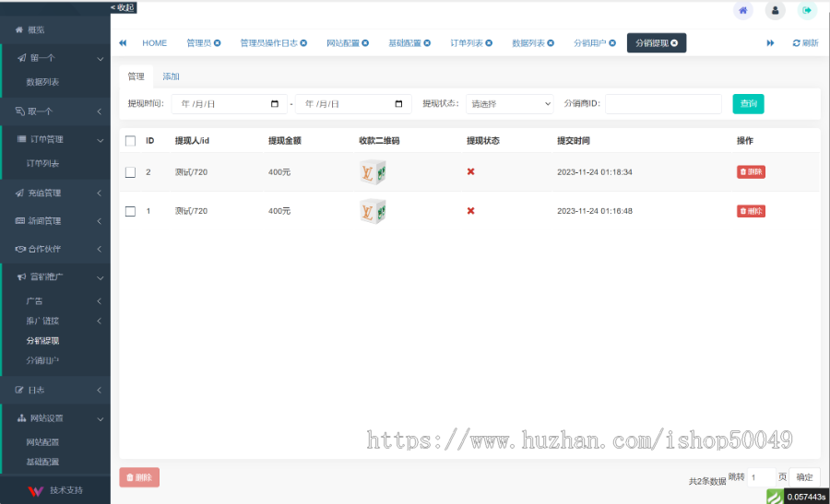
Task: Click the 技术支持 logo icon at the sidebar bottom
Action: [x=35, y=491]
